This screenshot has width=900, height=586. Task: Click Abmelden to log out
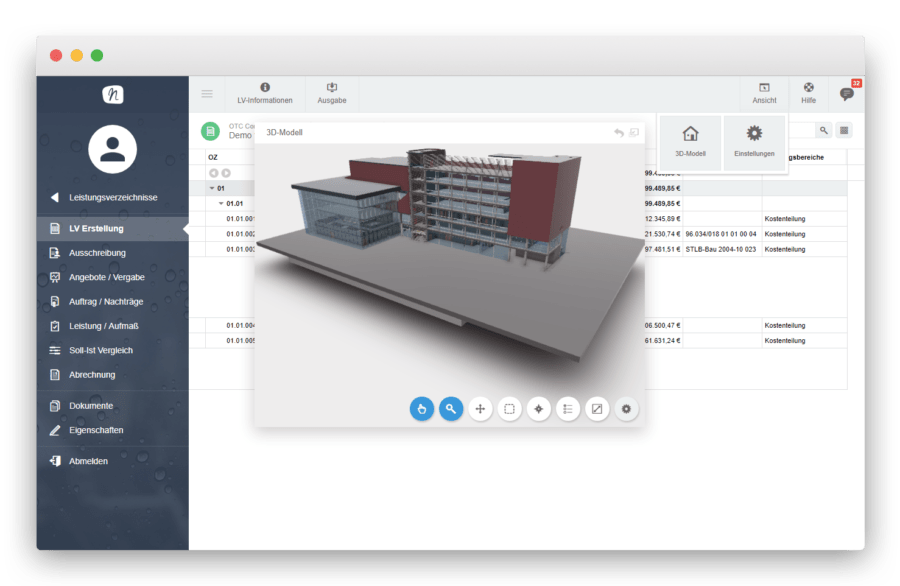click(112, 461)
